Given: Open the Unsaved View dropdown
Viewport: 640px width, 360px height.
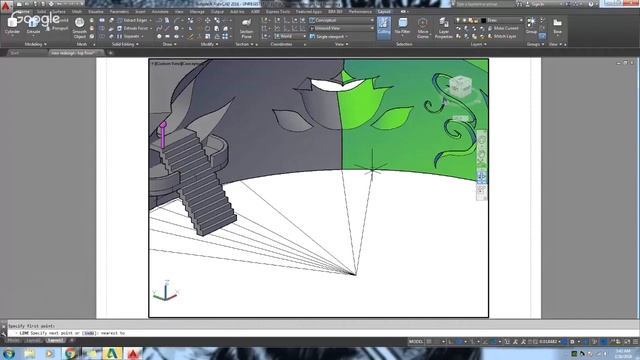Looking at the screenshot, I should pyautogui.click(x=342, y=28).
